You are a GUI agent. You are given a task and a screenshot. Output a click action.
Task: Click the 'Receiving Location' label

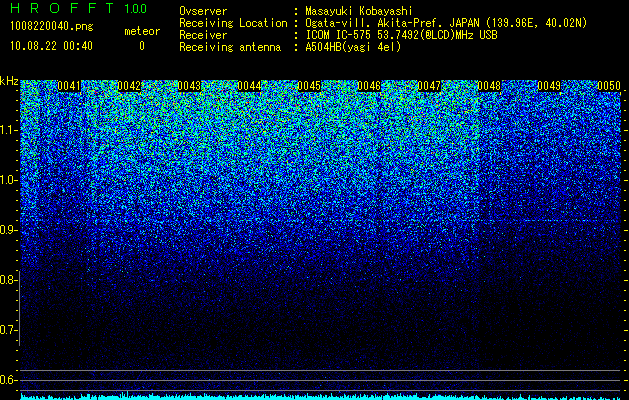pyautogui.click(x=233, y=23)
